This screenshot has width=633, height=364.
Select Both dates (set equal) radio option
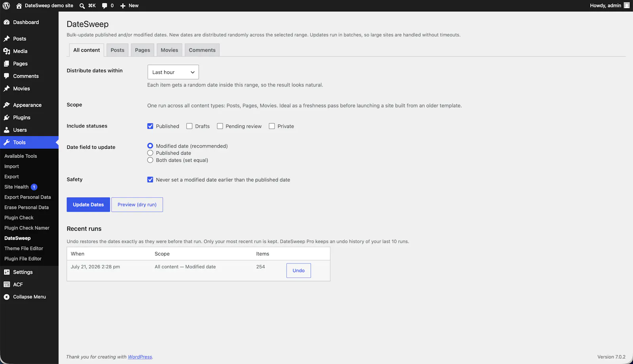click(150, 160)
